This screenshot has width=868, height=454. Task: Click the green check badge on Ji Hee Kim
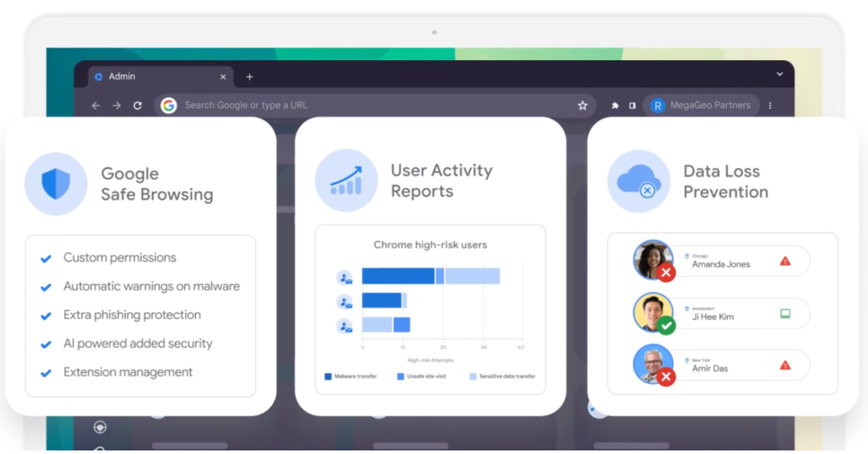[x=667, y=325]
